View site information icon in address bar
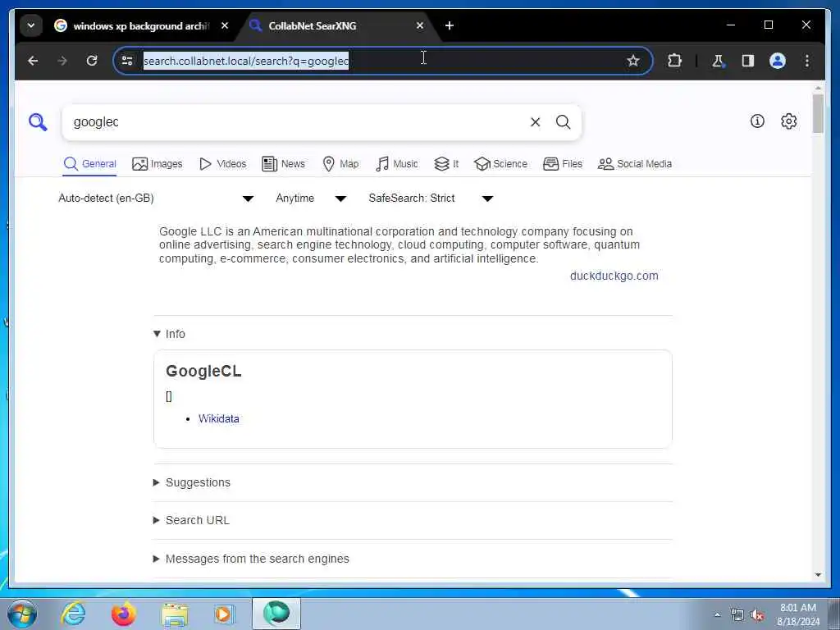This screenshot has width=840, height=630. click(127, 61)
